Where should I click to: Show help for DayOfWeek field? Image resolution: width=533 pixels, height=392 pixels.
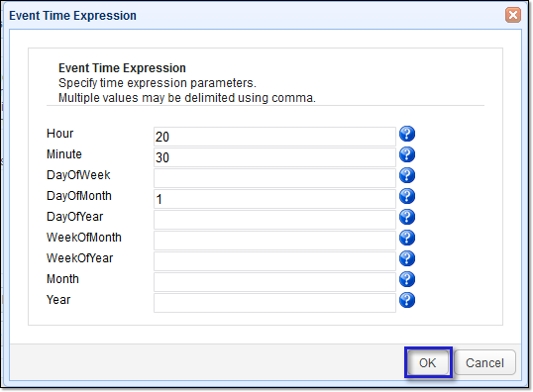[x=407, y=175]
